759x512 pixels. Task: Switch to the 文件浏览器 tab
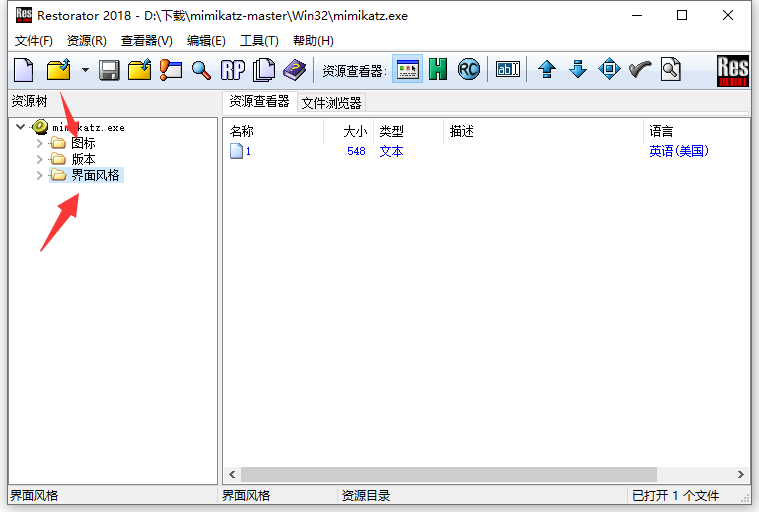[331, 103]
